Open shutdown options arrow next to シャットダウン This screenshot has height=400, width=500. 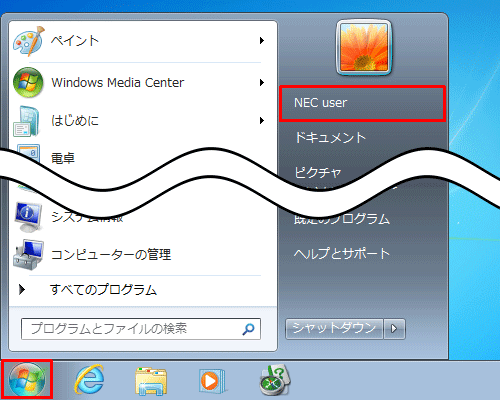tap(394, 329)
